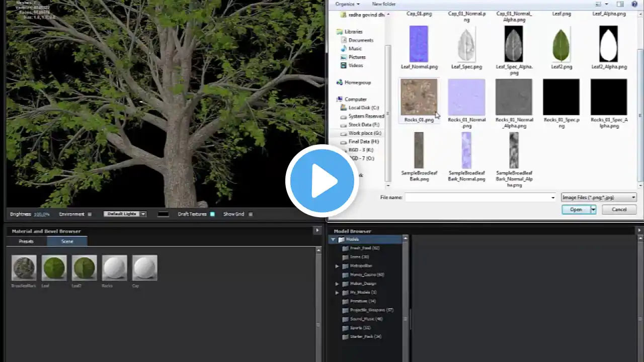Click the New folder button

(x=384, y=4)
